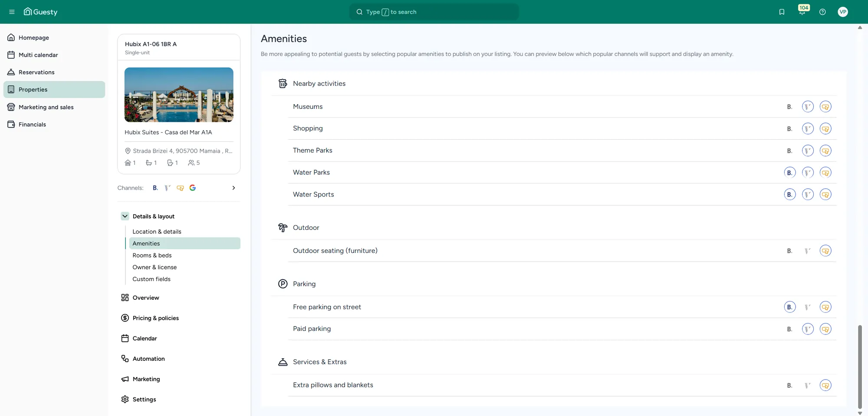The height and width of the screenshot is (416, 868).
Task: Open Marketing and sales page
Action: click(x=46, y=107)
